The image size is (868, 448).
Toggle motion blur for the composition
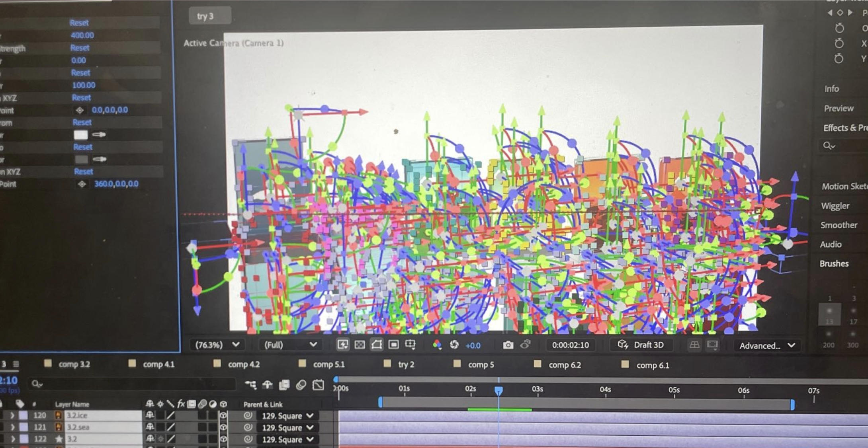pyautogui.click(x=301, y=385)
